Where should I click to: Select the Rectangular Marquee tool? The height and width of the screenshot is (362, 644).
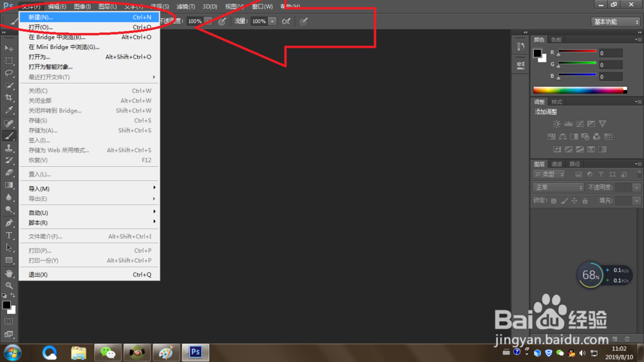[8, 61]
